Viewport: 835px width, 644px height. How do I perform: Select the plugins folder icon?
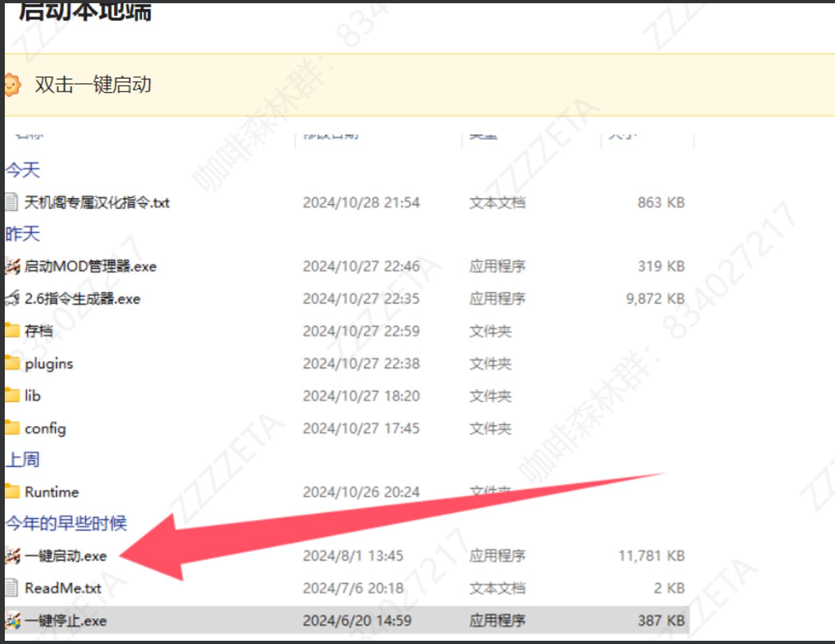[x=12, y=363]
